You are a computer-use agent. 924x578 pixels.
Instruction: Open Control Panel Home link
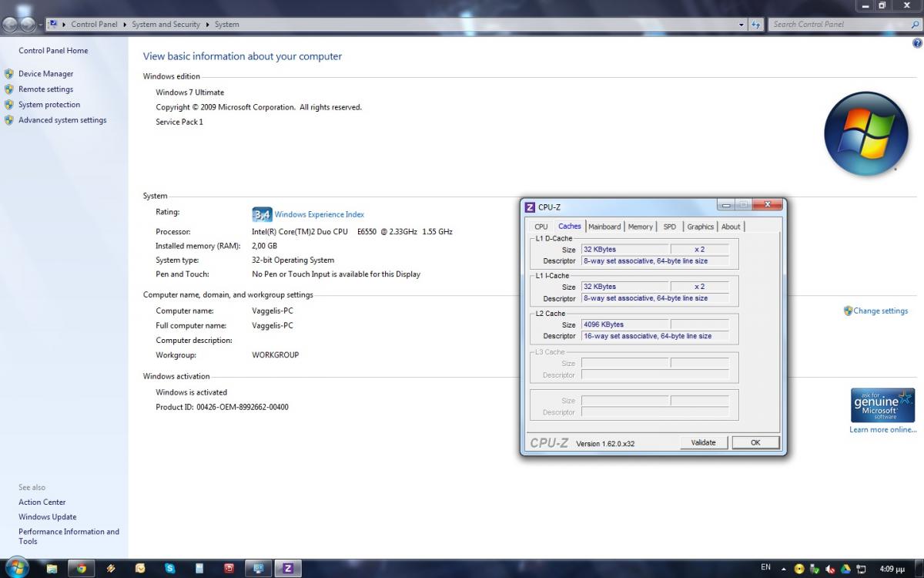click(x=53, y=51)
